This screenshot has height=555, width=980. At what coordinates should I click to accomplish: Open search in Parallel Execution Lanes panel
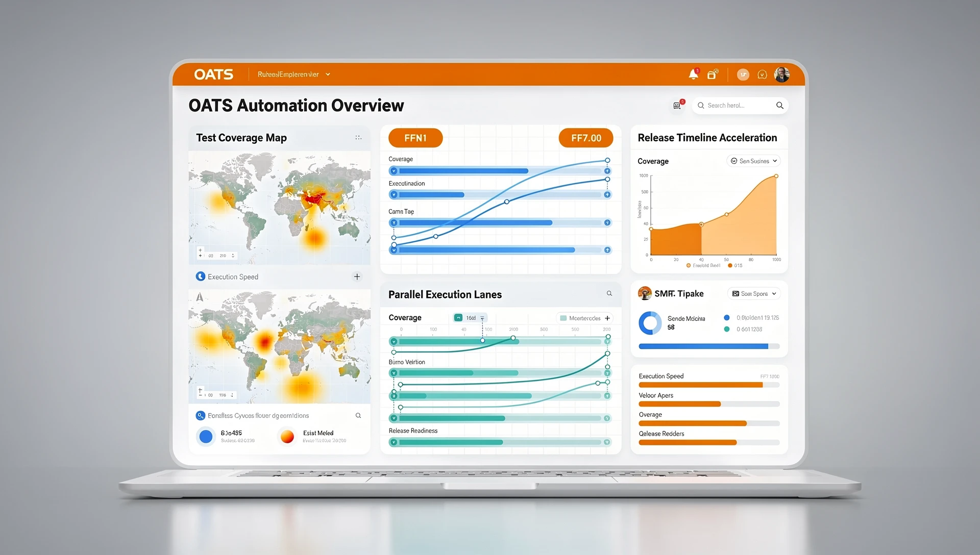609,293
